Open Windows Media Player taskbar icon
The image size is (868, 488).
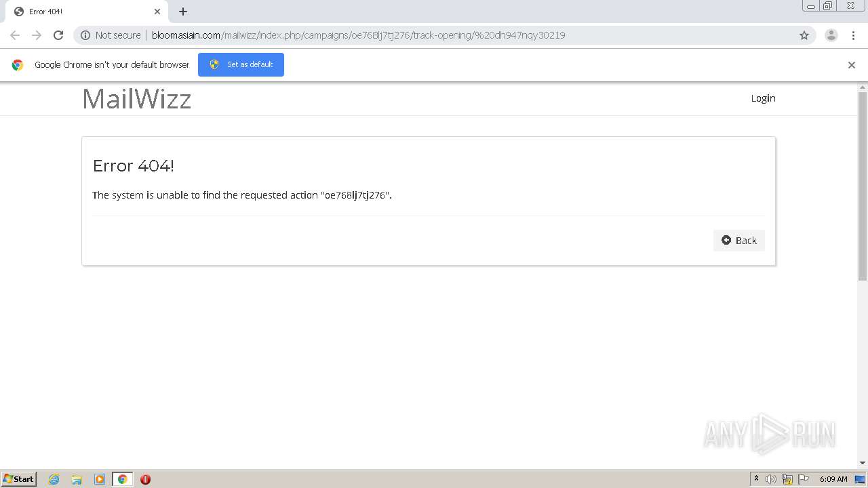[x=100, y=479]
